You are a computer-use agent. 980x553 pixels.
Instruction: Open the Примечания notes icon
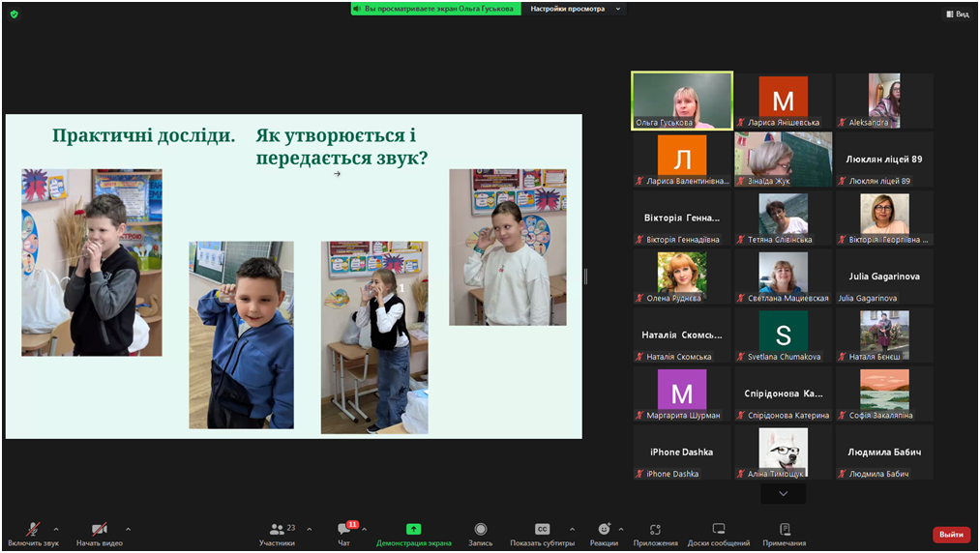pyautogui.click(x=785, y=530)
